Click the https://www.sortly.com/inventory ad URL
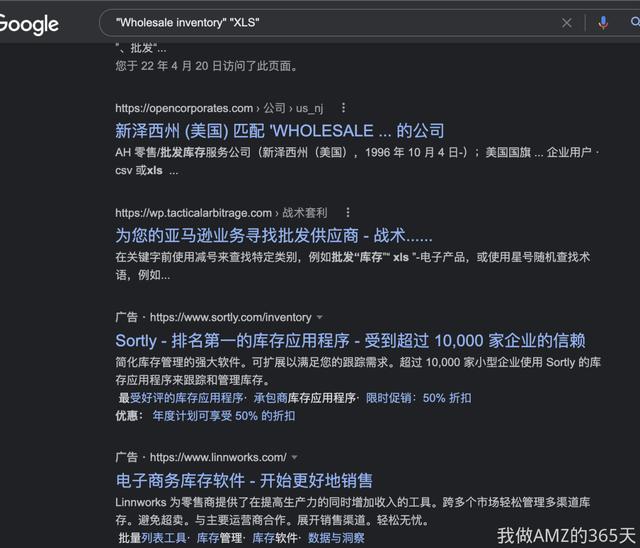 [230, 317]
